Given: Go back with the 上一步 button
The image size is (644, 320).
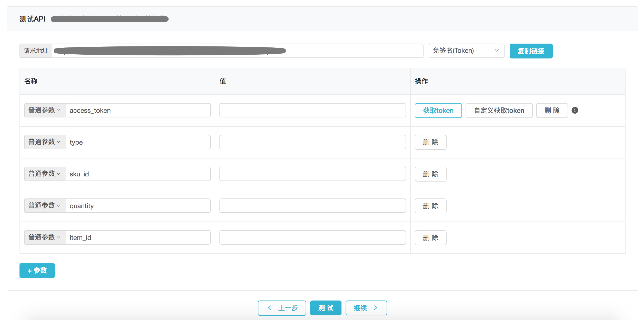Looking at the screenshot, I should [282, 308].
